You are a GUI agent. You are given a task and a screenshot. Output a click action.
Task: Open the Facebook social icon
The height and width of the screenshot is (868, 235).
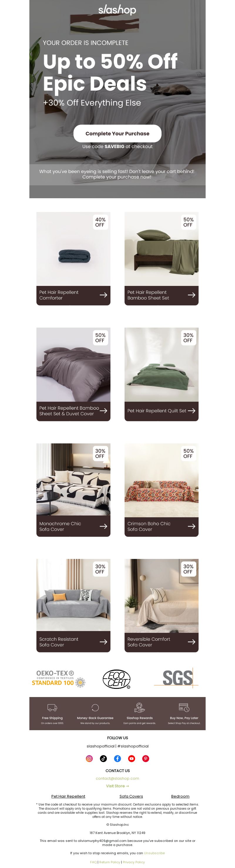(117, 759)
